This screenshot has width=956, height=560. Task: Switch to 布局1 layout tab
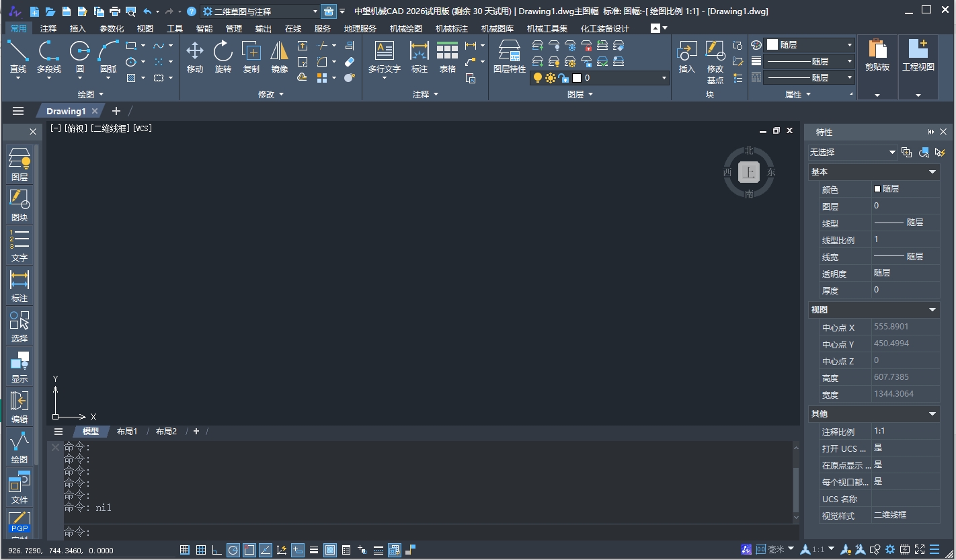[x=127, y=432]
